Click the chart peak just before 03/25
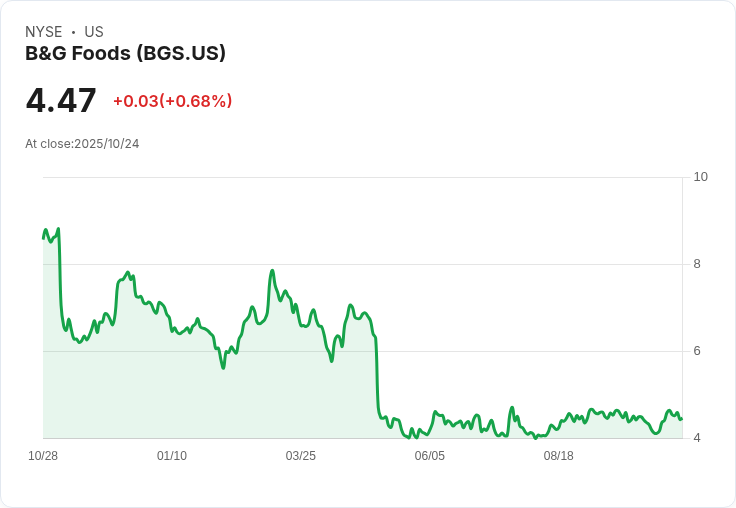Image resolution: width=736 pixels, height=508 pixels. [x=272, y=271]
